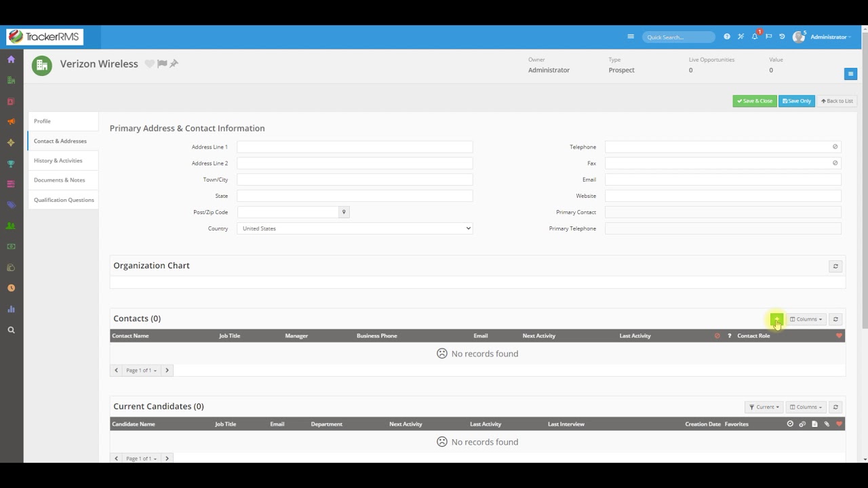Viewport: 868px width, 488px height.
Task: Open the Country dropdown showing United States
Action: pos(355,228)
